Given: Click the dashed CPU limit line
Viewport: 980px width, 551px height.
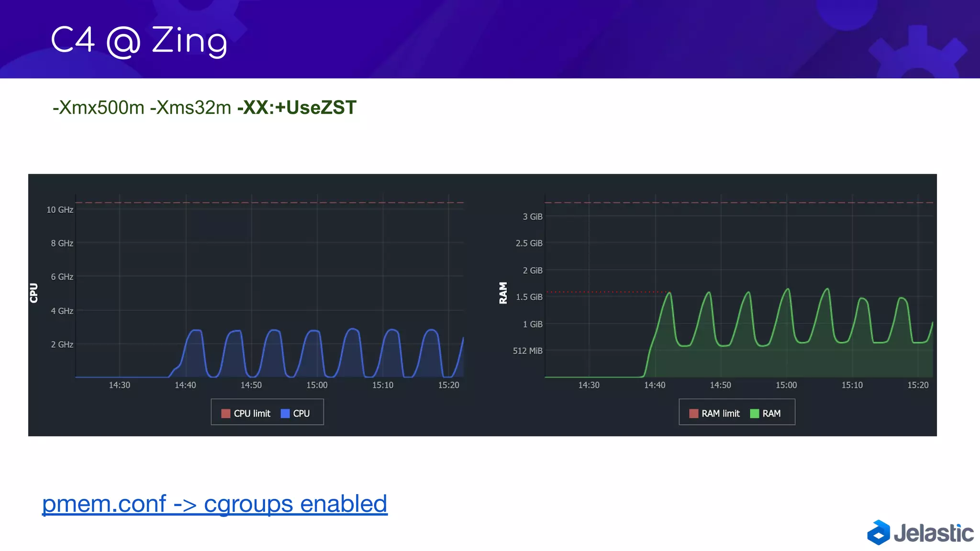Looking at the screenshot, I should click(x=269, y=203).
